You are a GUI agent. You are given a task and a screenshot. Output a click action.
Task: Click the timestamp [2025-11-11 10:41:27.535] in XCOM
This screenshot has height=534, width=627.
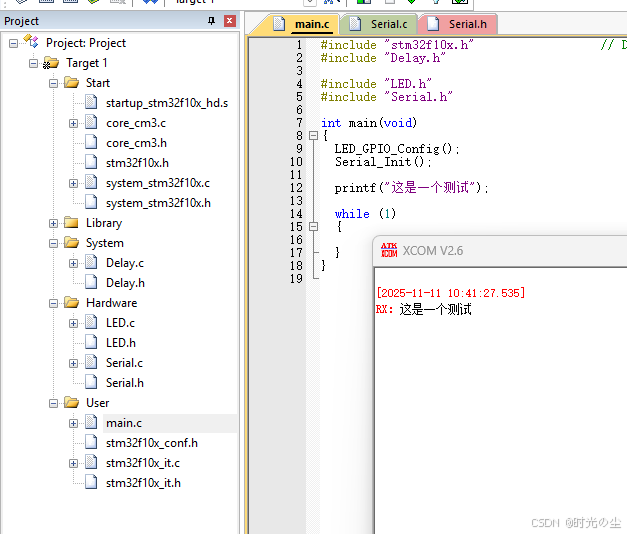(450, 293)
